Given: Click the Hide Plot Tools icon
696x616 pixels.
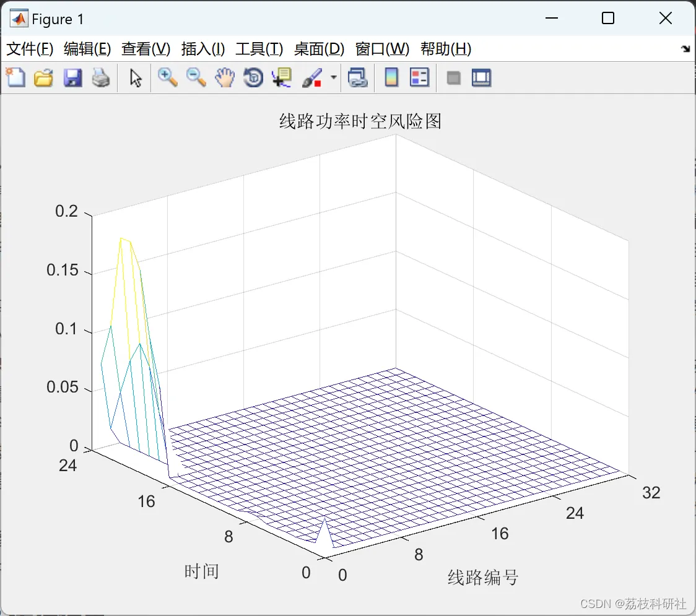Looking at the screenshot, I should coord(453,78).
